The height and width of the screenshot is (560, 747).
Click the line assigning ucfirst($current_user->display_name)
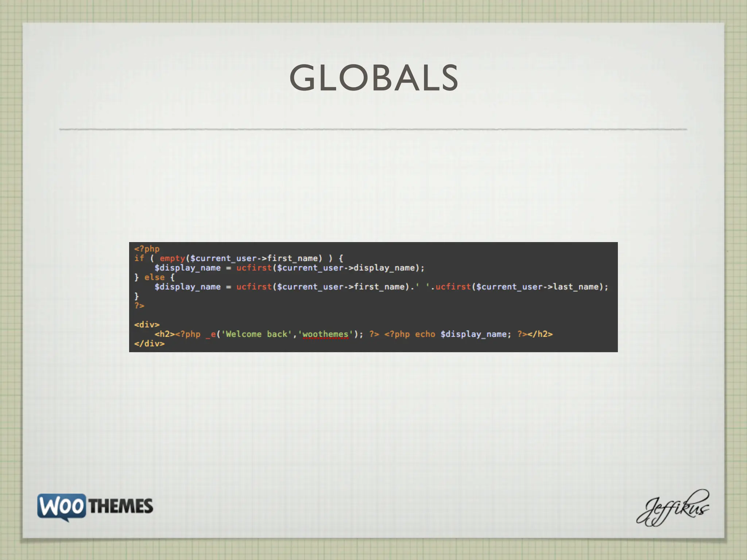click(x=290, y=268)
